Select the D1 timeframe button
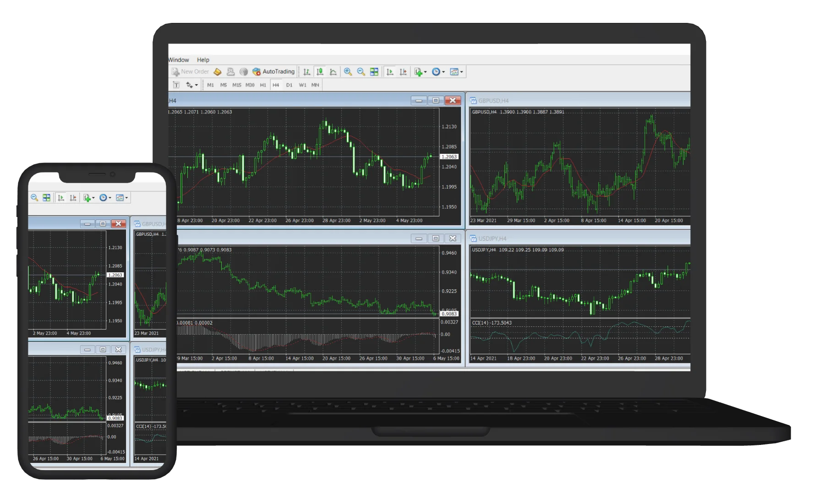The image size is (820, 504). tap(289, 85)
